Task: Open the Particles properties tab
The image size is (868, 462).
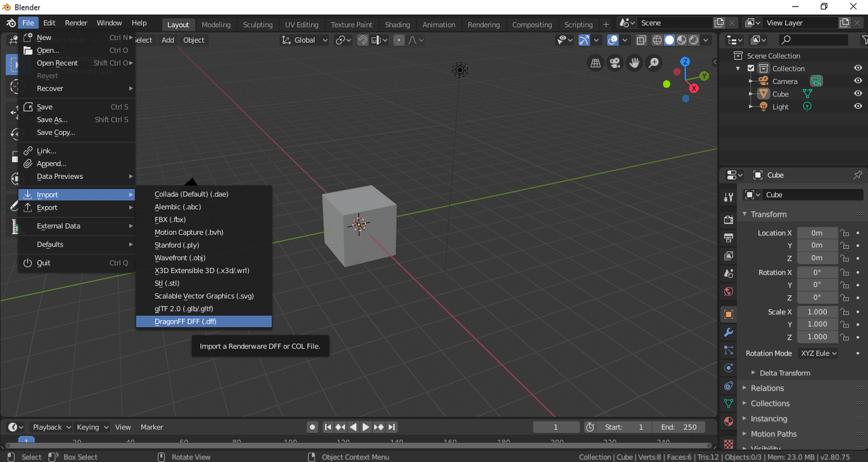Action: click(x=729, y=350)
